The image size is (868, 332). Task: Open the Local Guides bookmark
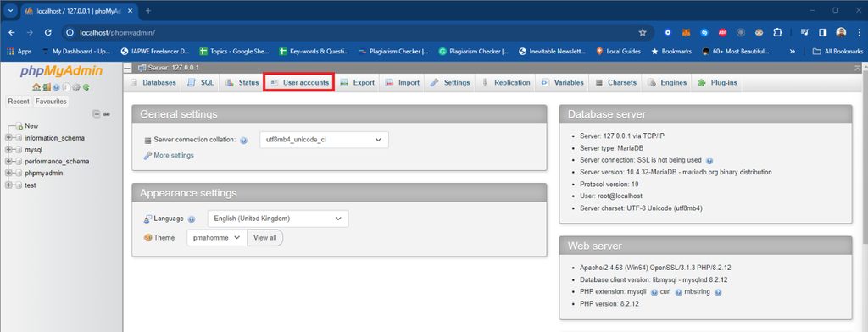tap(618, 51)
